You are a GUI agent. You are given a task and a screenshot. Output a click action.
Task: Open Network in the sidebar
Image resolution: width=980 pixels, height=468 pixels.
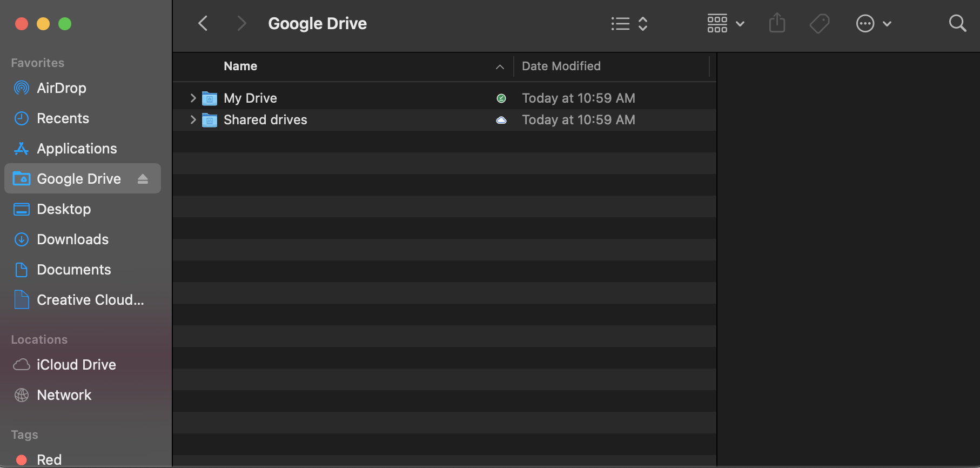(x=83, y=395)
